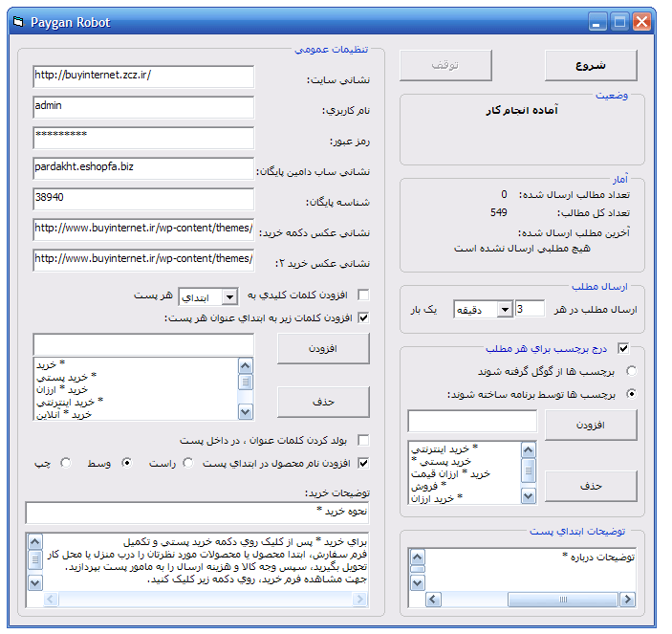The width and height of the screenshot is (672, 634).
Task: Click the empty tag input field
Action: pos(472,421)
